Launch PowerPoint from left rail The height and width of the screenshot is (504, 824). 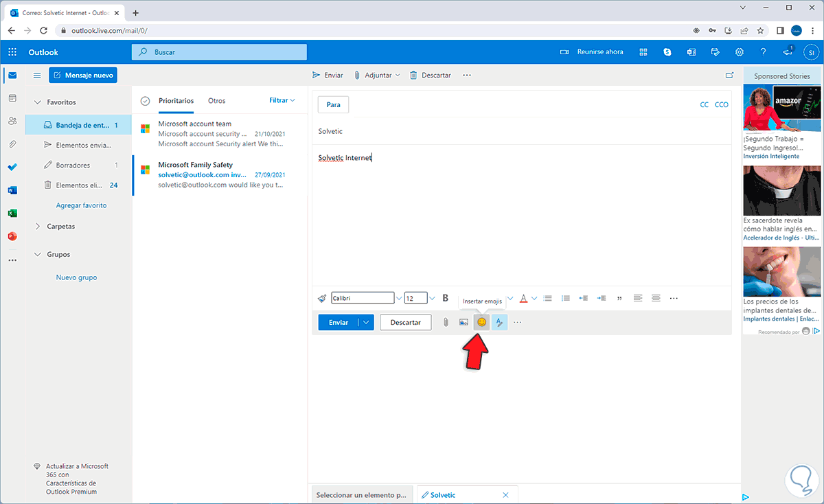(x=12, y=236)
